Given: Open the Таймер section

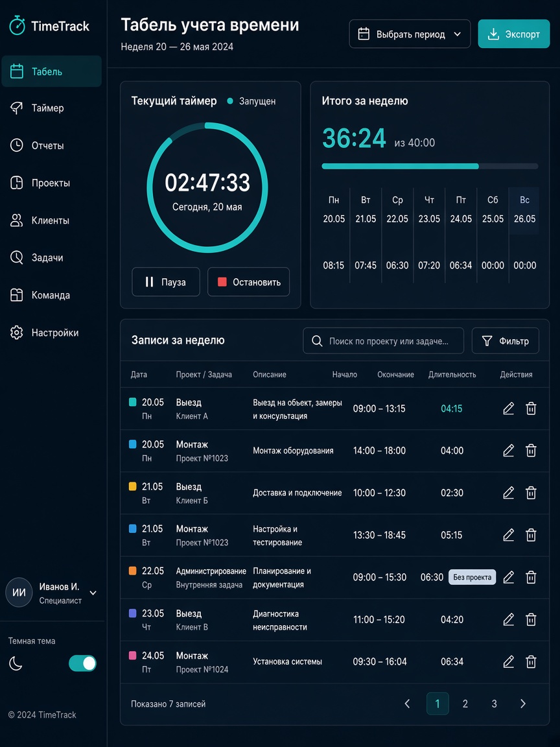Looking at the screenshot, I should [51, 108].
